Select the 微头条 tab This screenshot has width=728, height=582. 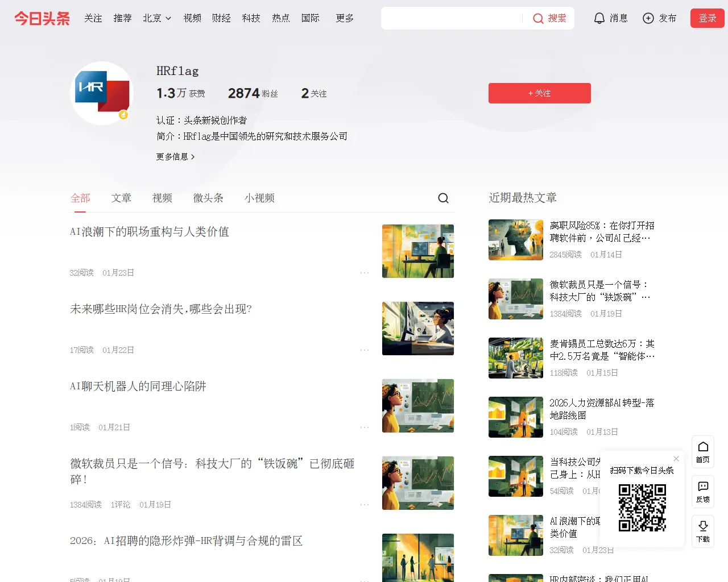(208, 198)
